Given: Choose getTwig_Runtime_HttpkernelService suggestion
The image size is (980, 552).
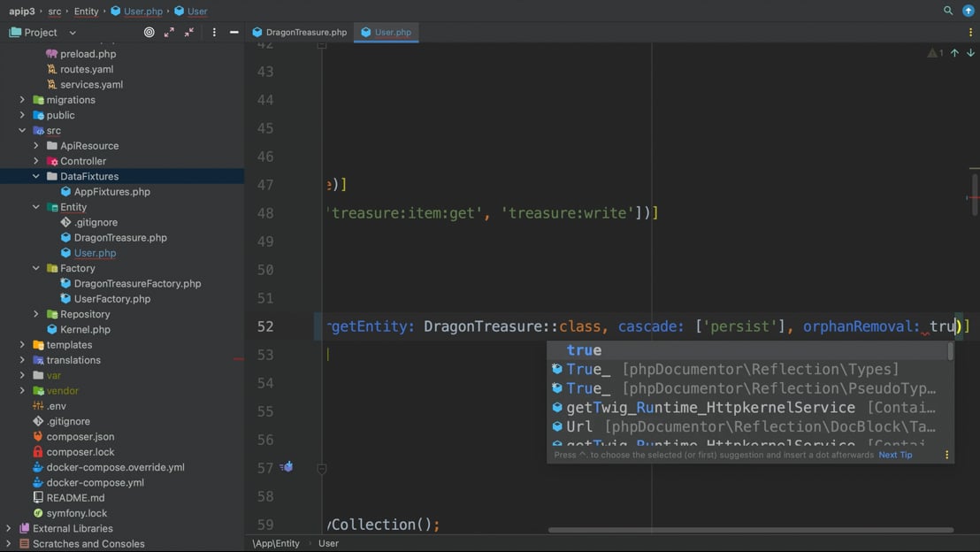Looking at the screenshot, I should click(746, 408).
